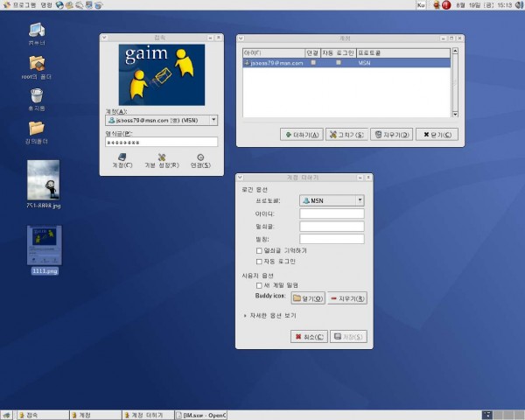The width and height of the screenshot is (525, 420).
Task: Click Accounts list scrollbar down arrow
Action: [455, 115]
